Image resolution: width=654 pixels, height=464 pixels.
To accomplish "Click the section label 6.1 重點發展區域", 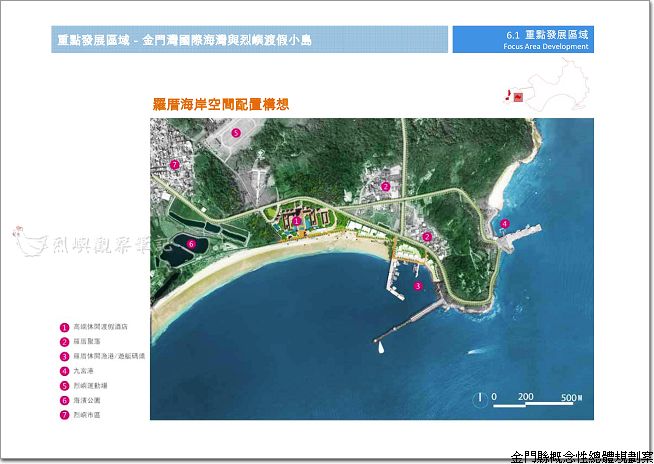I will [547, 35].
